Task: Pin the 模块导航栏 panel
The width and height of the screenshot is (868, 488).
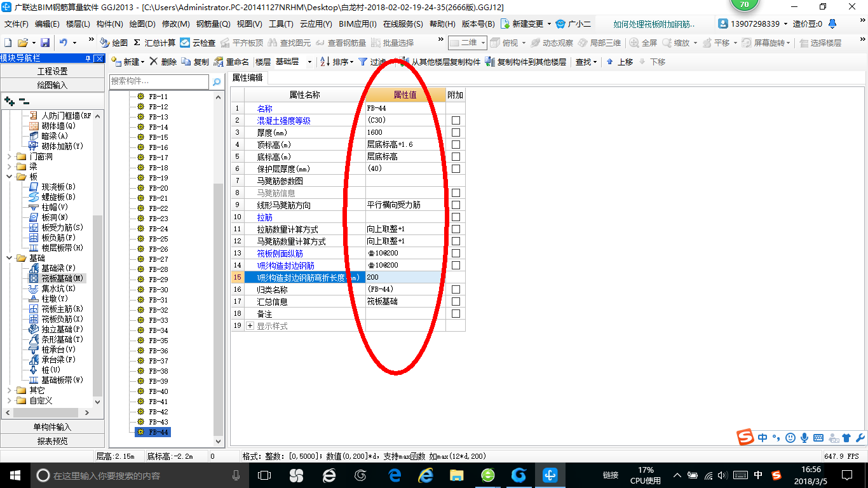Action: click(x=88, y=58)
